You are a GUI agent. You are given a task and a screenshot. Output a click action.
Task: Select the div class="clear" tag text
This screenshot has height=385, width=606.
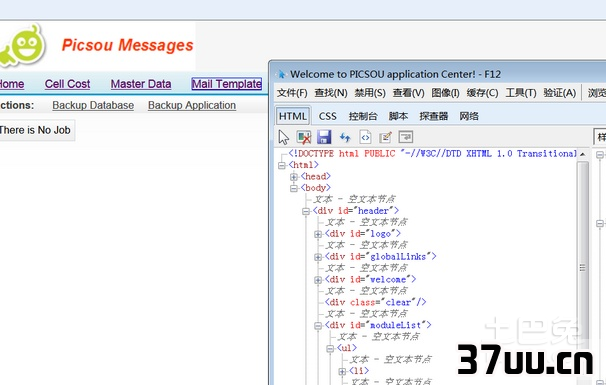pos(376,302)
